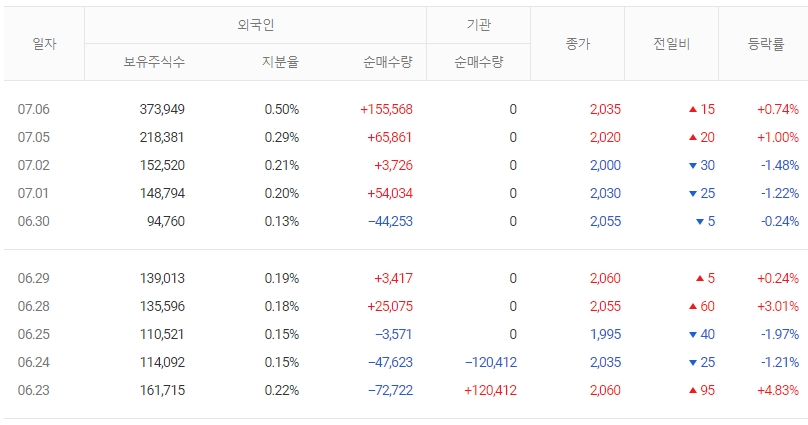808x425 pixels.
Task: Select the date cell 06.30
Action: pyautogui.click(x=33, y=221)
